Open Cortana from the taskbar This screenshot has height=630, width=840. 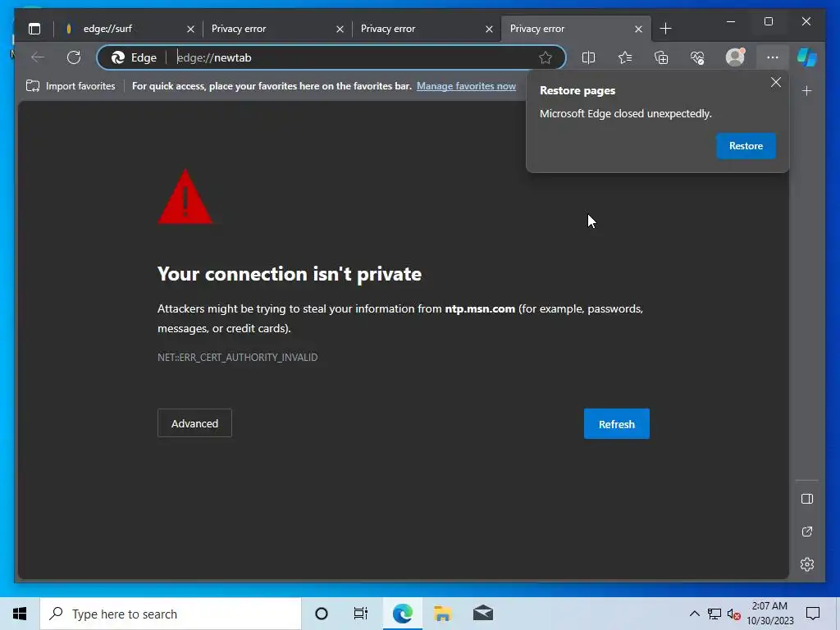322,614
